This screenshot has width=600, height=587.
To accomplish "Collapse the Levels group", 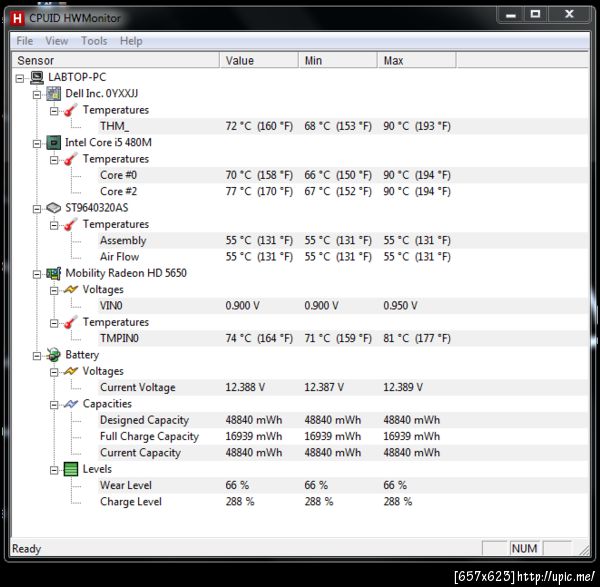I will (x=54, y=470).
